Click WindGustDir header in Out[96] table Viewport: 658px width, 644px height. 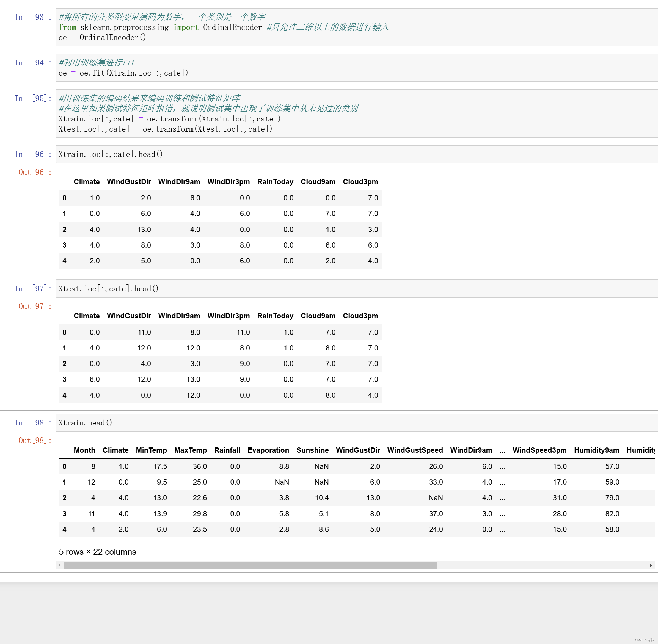pyautogui.click(x=129, y=182)
